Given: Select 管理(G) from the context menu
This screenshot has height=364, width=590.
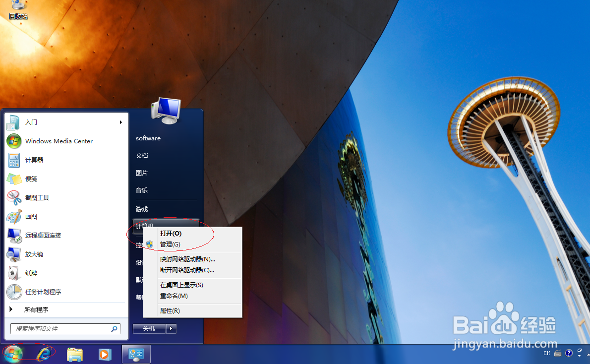Looking at the screenshot, I should tap(171, 244).
